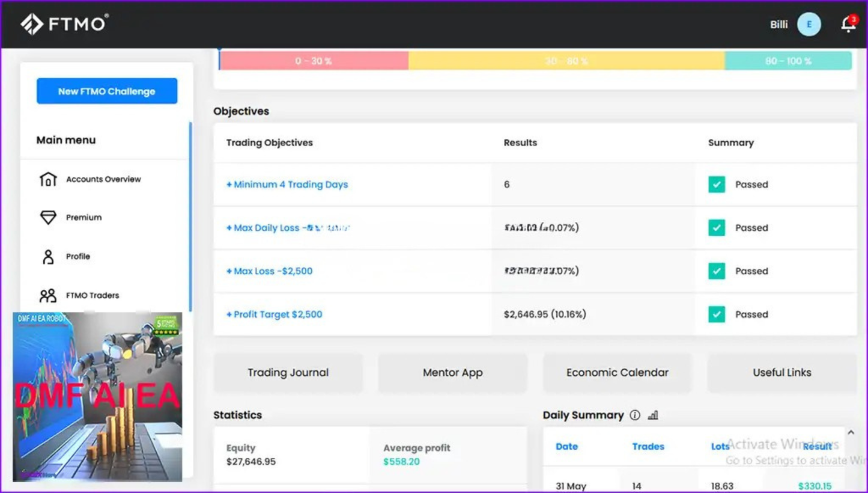Screen dimensions: 868x493
Task: Click the Accounts Overview house icon
Action: [x=48, y=179]
